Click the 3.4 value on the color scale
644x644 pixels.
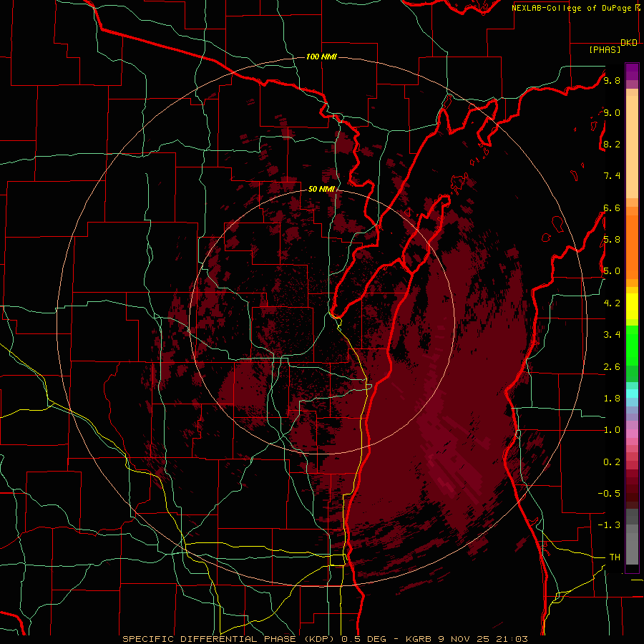[x=612, y=335]
